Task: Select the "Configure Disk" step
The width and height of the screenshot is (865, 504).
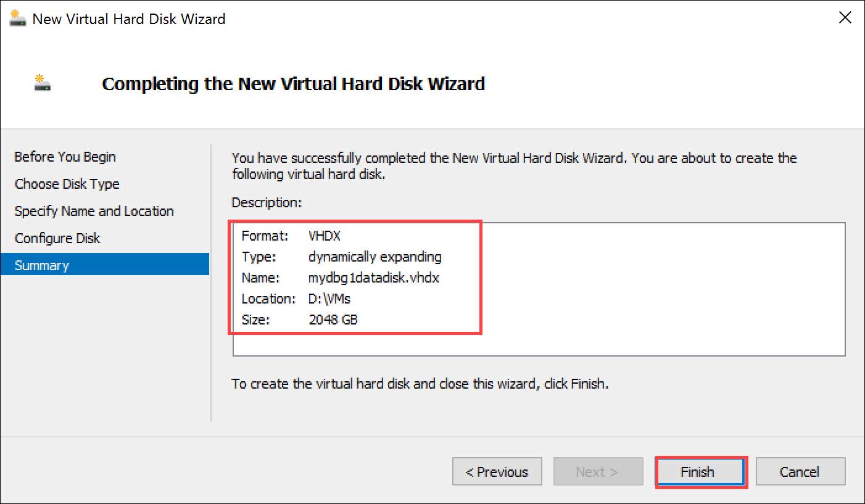Action: (57, 238)
